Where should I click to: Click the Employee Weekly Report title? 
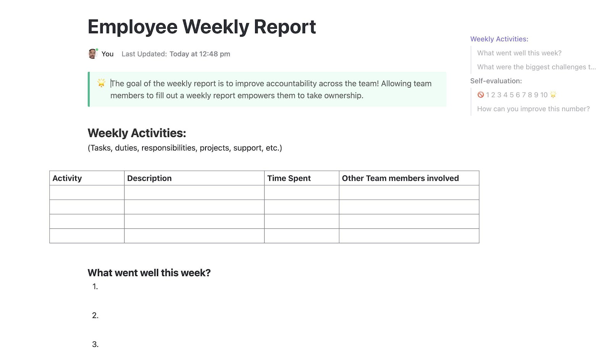pos(202,27)
